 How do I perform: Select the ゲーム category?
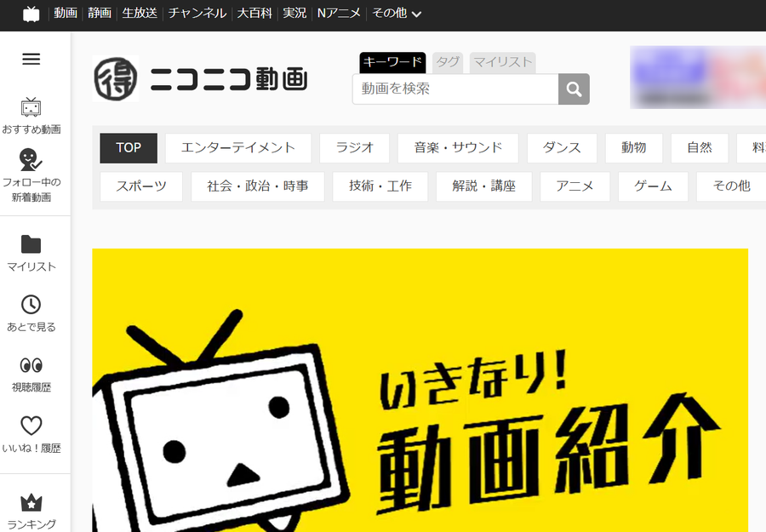coord(653,186)
